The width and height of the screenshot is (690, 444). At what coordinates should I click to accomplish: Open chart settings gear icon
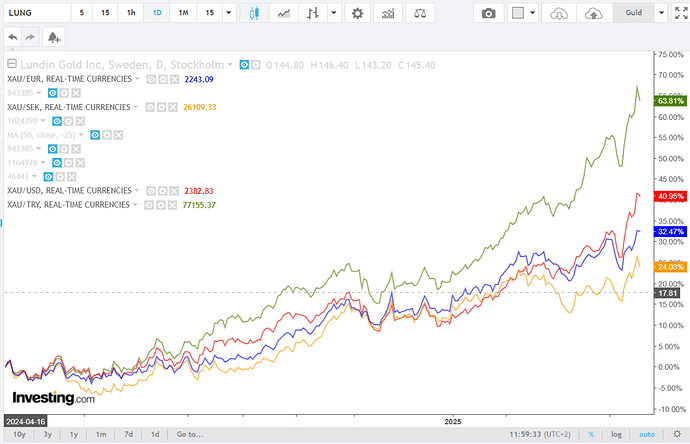click(357, 13)
